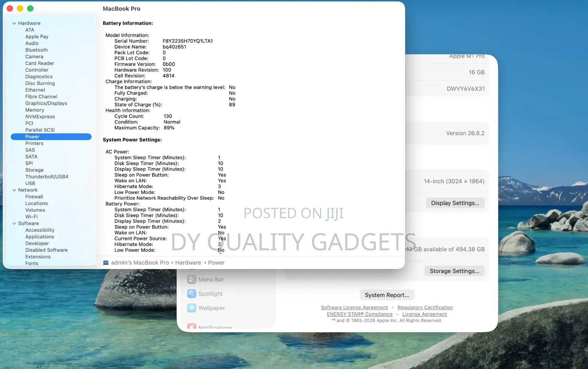The height and width of the screenshot is (369, 588).
Task: Select Applications under Software
Action: tap(39, 237)
